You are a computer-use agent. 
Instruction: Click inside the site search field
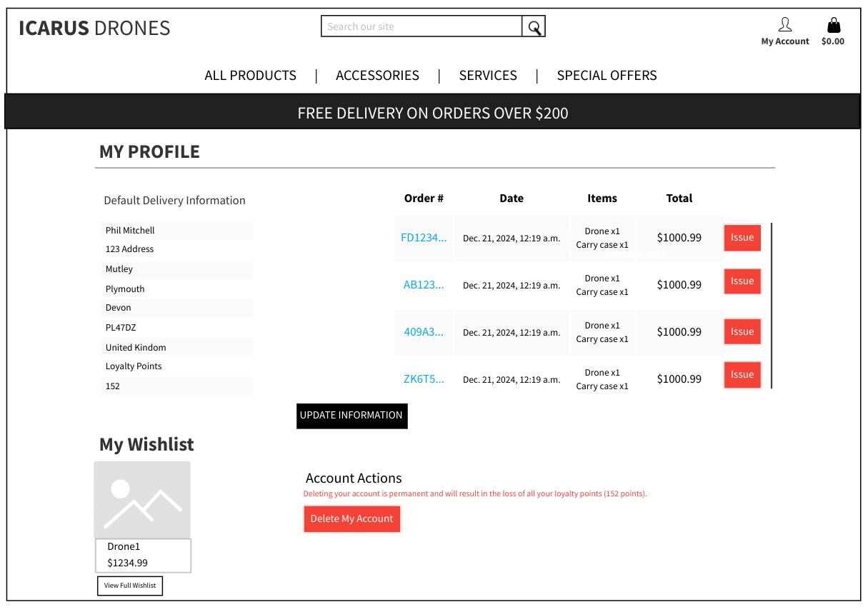pyautogui.click(x=421, y=26)
